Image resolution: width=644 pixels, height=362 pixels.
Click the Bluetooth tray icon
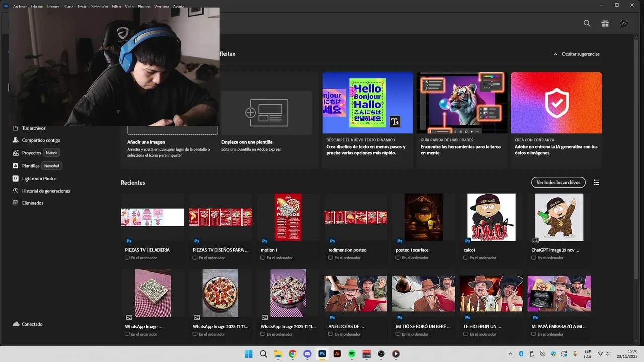coord(521,354)
